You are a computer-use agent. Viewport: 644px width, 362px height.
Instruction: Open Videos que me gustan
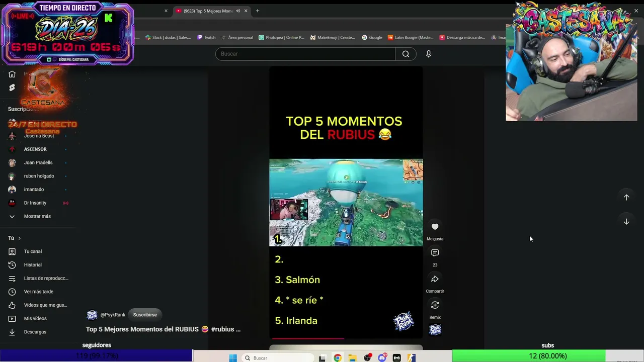pos(38,305)
